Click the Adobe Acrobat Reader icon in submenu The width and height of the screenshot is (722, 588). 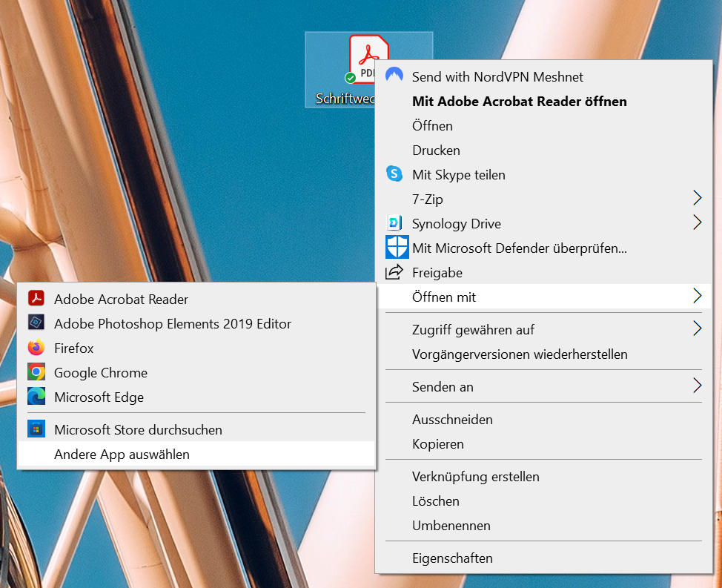point(36,299)
